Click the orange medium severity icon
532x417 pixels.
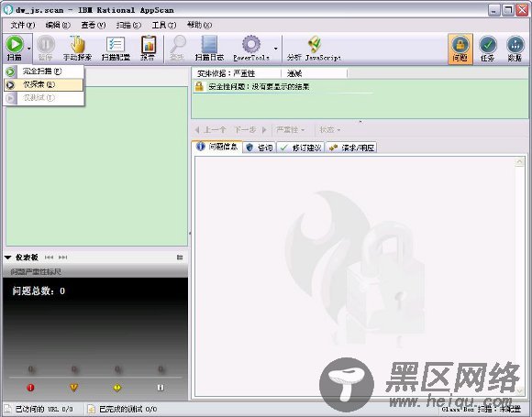click(x=74, y=388)
